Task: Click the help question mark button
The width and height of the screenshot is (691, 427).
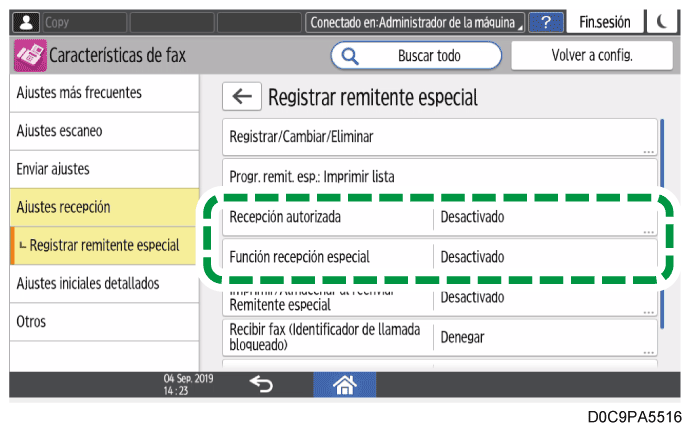Action: [x=545, y=22]
